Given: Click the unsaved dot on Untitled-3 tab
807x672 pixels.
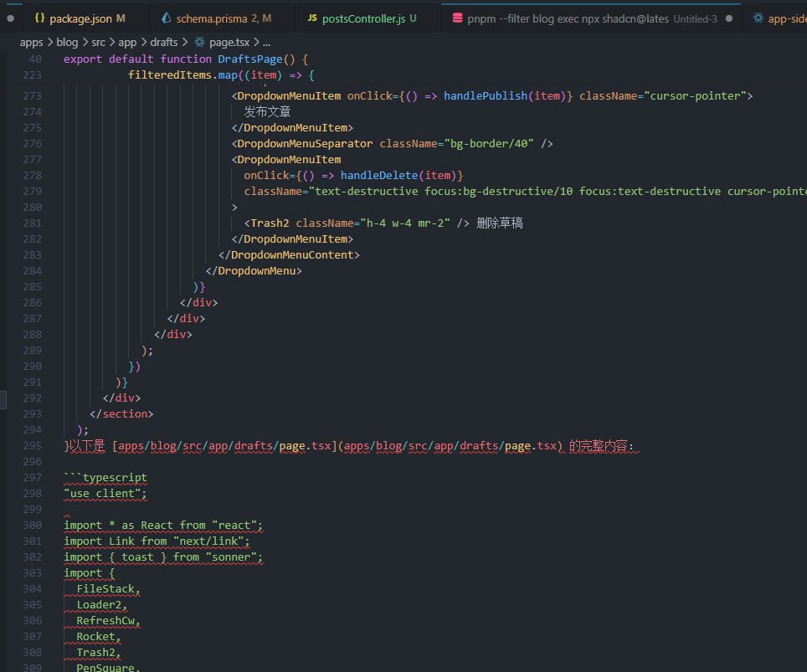Looking at the screenshot, I should (x=729, y=18).
